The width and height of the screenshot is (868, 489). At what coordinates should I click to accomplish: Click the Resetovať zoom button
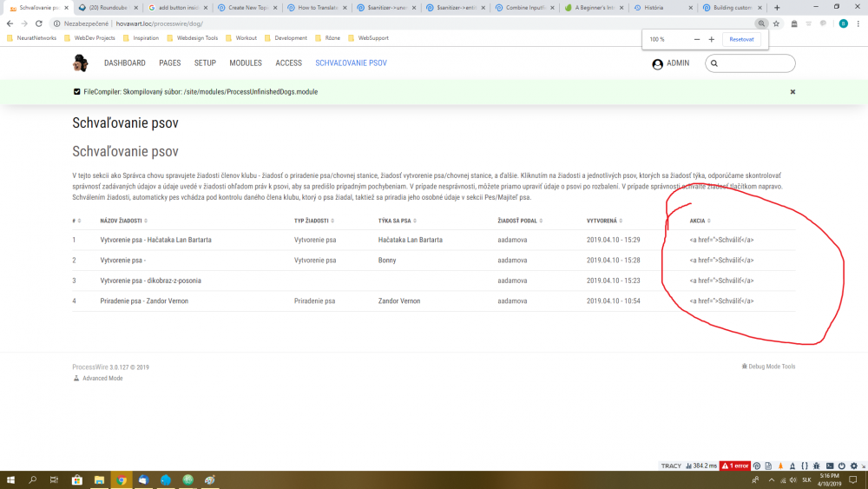741,40
